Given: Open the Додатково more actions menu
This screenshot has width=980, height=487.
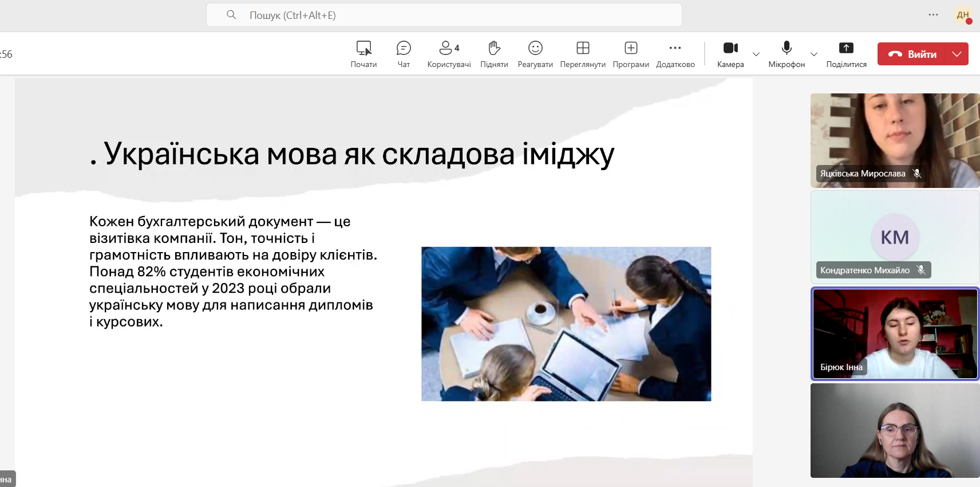Looking at the screenshot, I should coord(675,54).
